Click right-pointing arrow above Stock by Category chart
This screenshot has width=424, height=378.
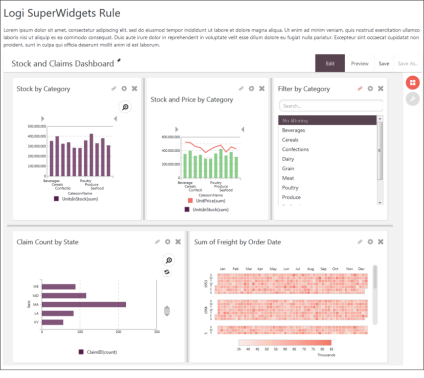(43, 119)
